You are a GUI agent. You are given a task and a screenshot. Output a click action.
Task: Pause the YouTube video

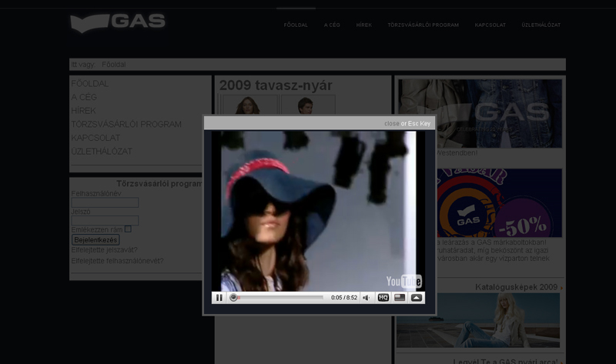point(219,298)
